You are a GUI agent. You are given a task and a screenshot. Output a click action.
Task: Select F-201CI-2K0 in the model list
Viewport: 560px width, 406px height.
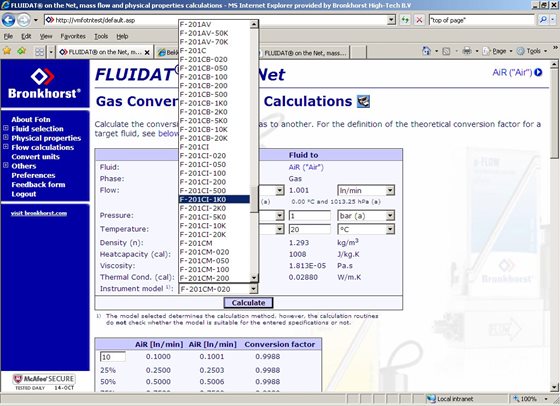214,208
